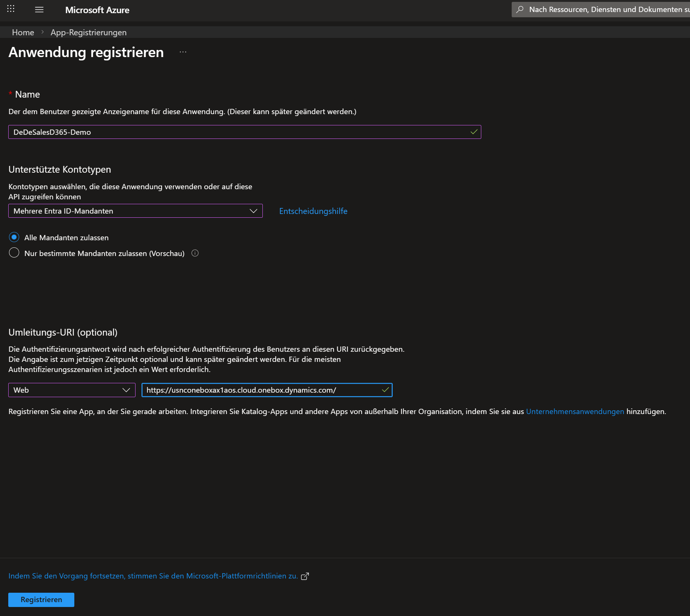Show info for 'Nur bestimmte Mandanten zulassen'
This screenshot has height=616, width=690.
tap(195, 253)
